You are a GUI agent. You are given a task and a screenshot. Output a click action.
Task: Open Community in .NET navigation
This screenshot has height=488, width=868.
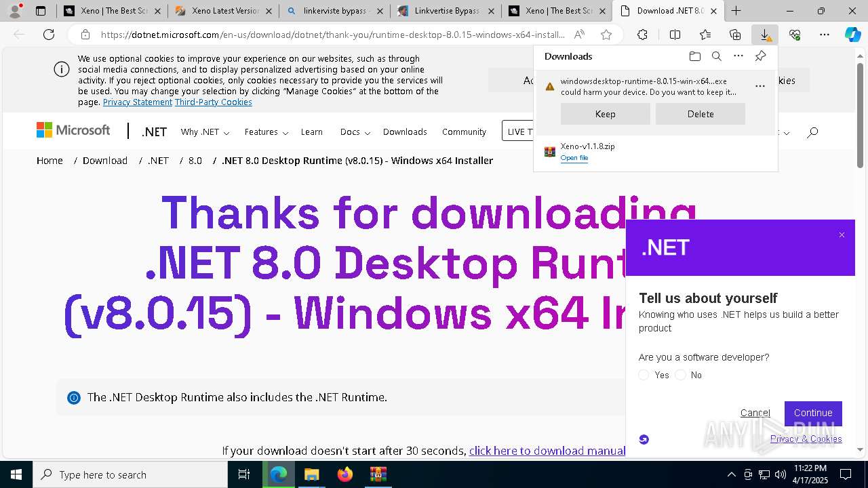coord(464,131)
